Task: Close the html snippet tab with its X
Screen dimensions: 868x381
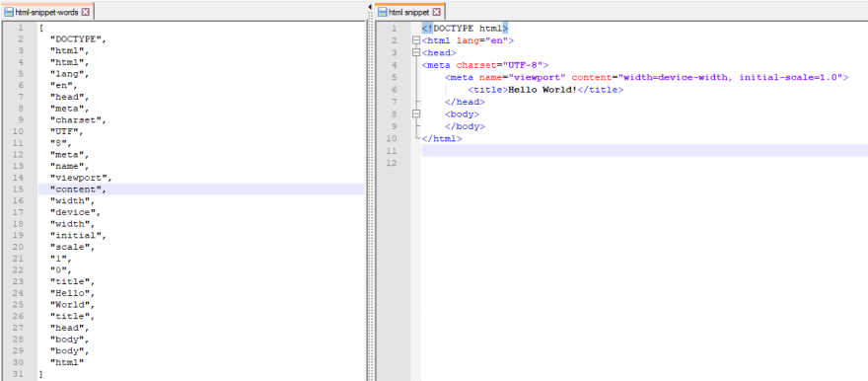Action: (436, 12)
